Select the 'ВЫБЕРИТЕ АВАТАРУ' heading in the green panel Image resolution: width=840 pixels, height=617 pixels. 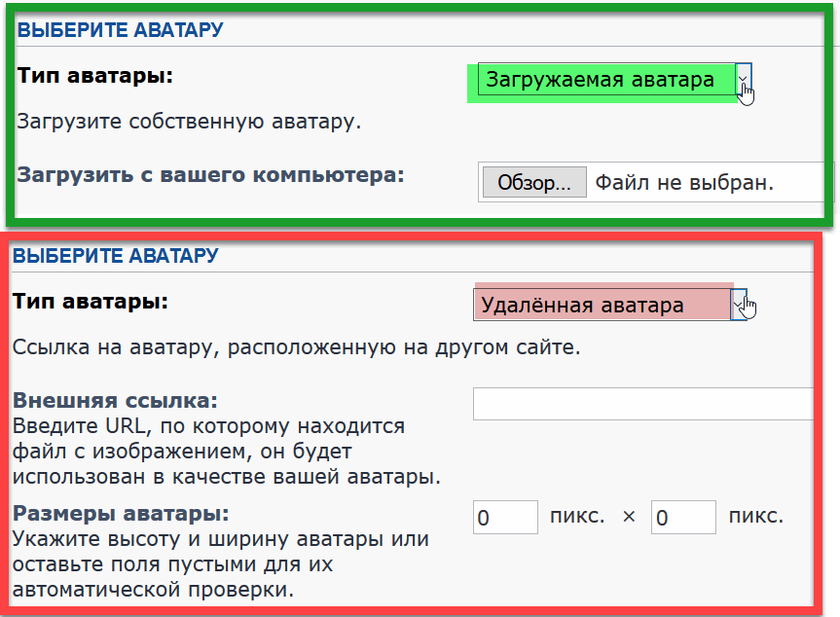click(121, 30)
